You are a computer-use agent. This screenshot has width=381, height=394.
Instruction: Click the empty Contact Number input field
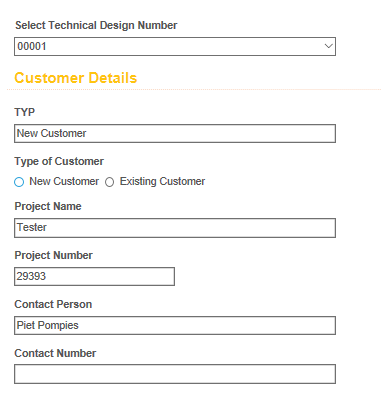click(175, 374)
